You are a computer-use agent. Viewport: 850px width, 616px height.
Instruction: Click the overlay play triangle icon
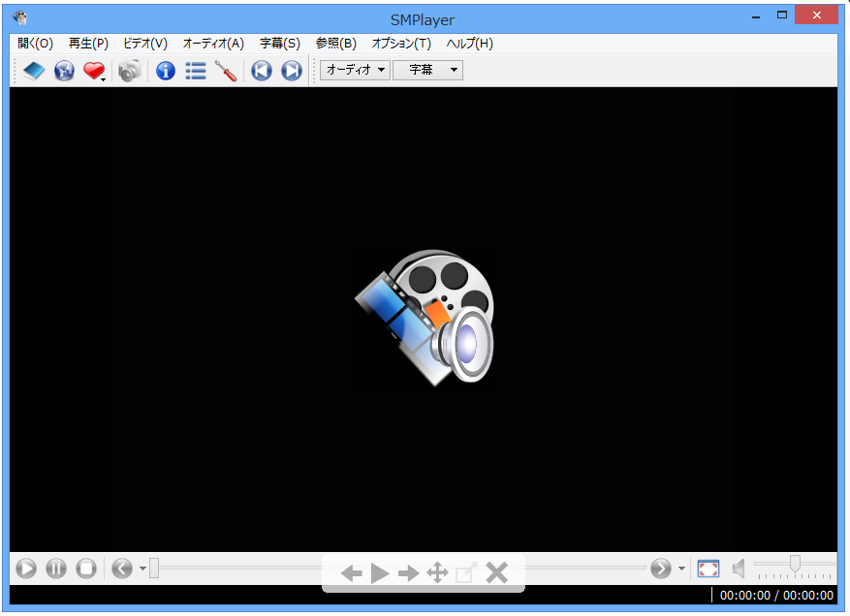coord(380,572)
